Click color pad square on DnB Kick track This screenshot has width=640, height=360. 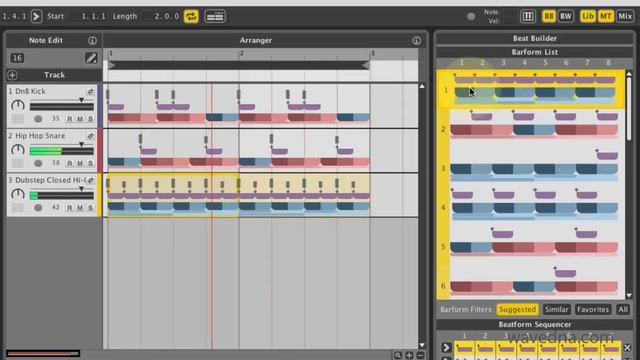point(18,119)
